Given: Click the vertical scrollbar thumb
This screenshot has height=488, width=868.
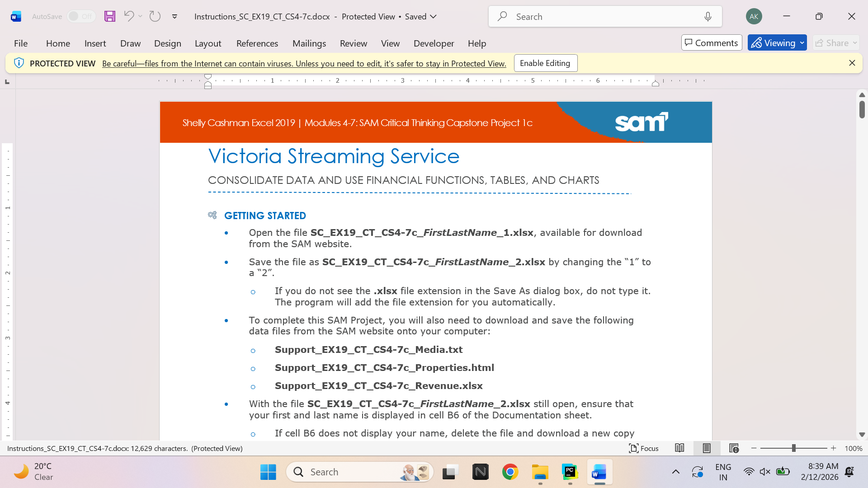Looking at the screenshot, I should (862, 110).
